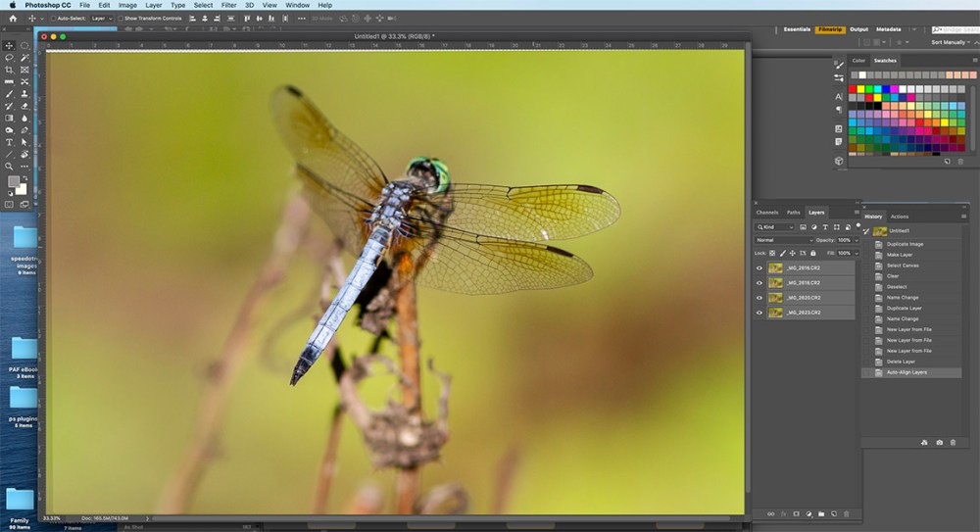Open the Paragraph panel icon
980x532 pixels.
tap(839, 110)
